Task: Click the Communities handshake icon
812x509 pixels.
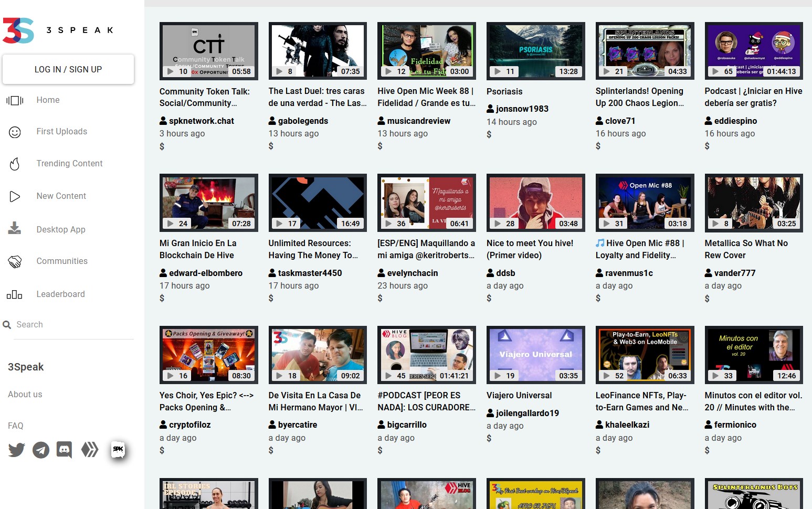Action: tap(15, 261)
